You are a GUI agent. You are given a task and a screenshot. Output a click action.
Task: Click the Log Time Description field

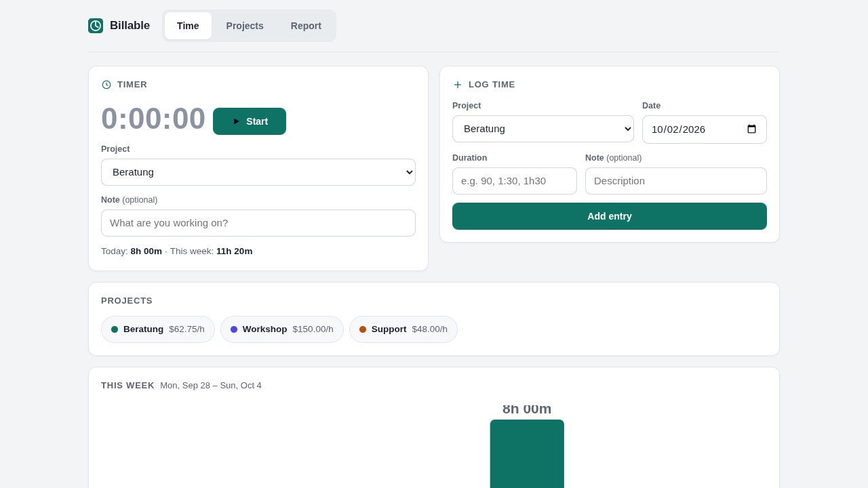click(676, 181)
